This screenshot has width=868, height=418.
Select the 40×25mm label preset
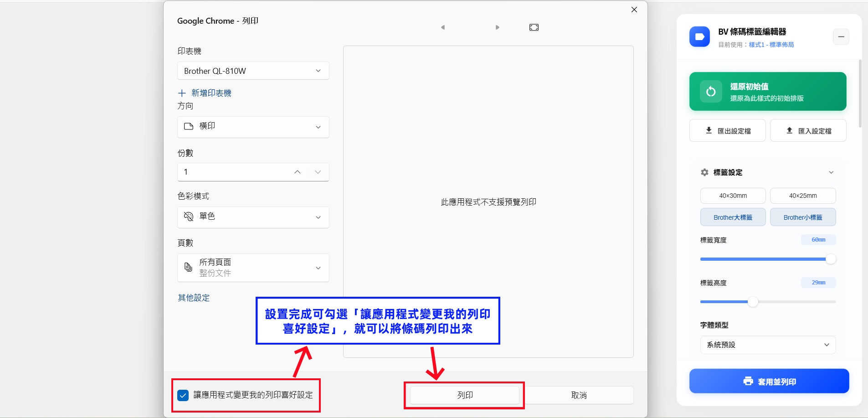coord(803,196)
